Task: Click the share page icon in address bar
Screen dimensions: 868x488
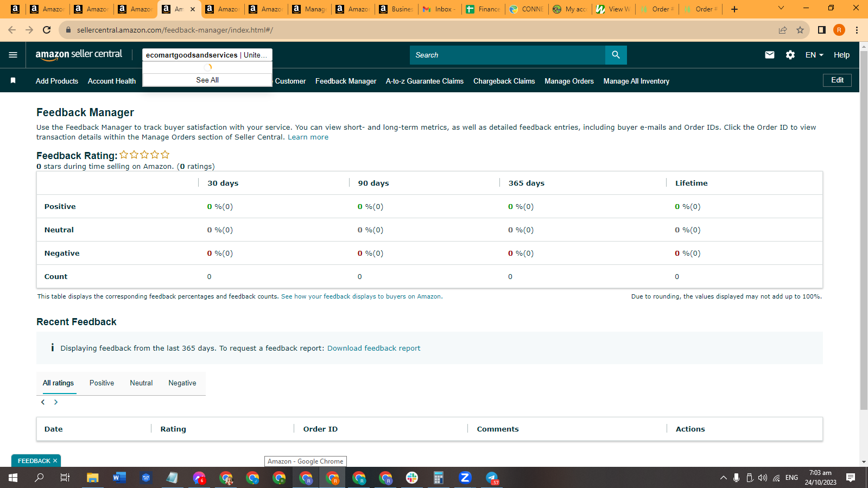Action: pyautogui.click(x=783, y=30)
